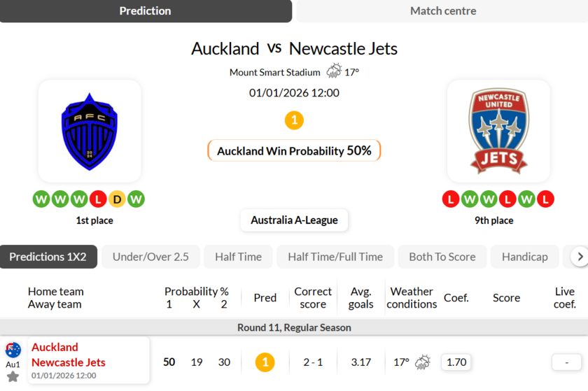This screenshot has height=391, width=588.
Task: Open the Auckland team link in match row
Action: [x=55, y=347]
